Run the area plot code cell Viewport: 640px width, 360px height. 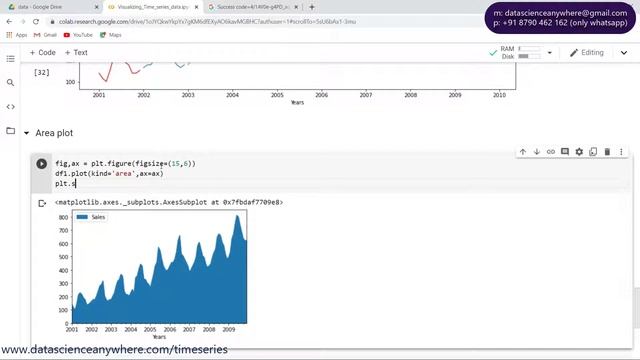coord(41,164)
